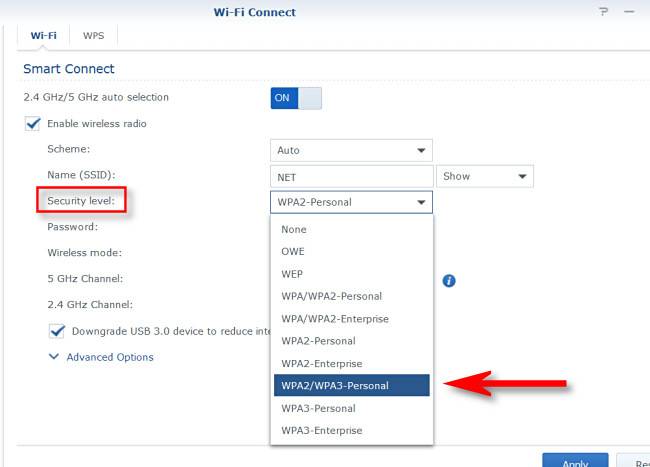Select WEP security option
The height and width of the screenshot is (467, 650).
[352, 274]
